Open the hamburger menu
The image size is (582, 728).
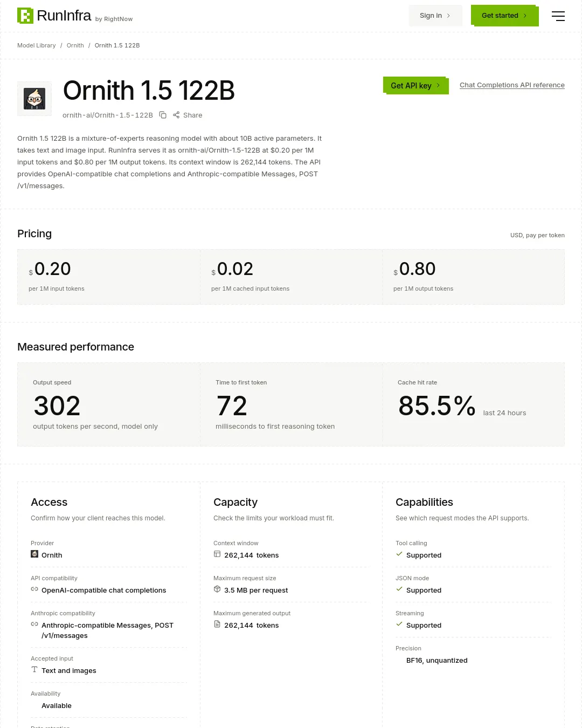pos(558,16)
